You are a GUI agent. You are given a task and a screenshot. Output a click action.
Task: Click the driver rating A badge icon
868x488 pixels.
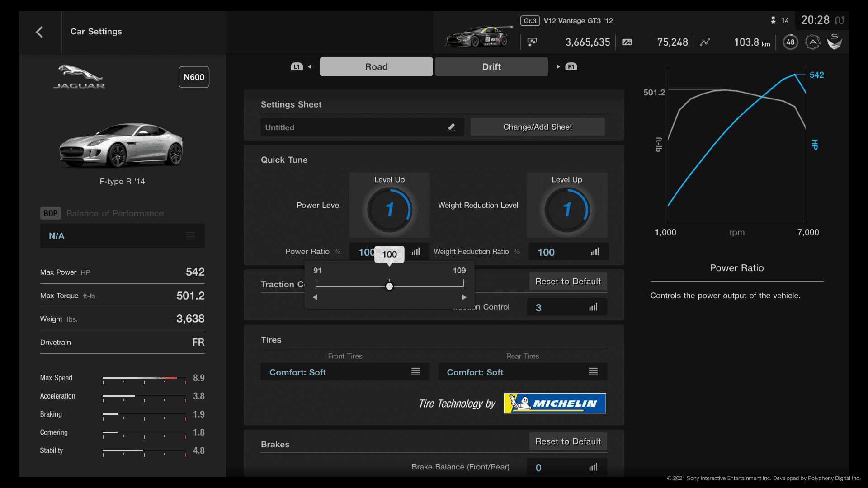point(812,42)
